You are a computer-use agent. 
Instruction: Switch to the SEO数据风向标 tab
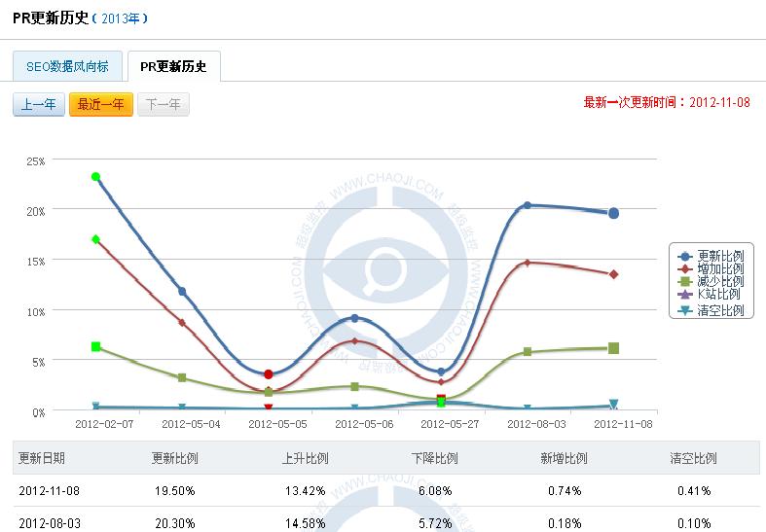pyautogui.click(x=68, y=67)
